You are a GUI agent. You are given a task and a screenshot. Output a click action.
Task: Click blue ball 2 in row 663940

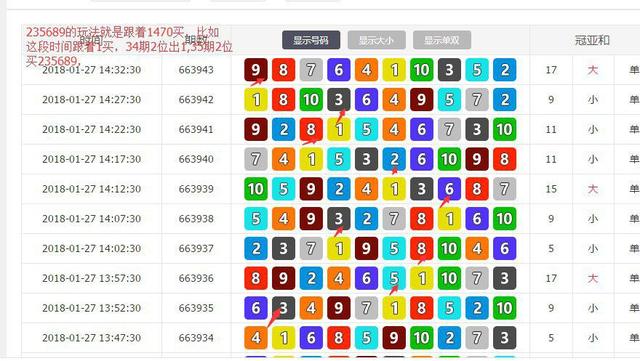tap(394, 159)
